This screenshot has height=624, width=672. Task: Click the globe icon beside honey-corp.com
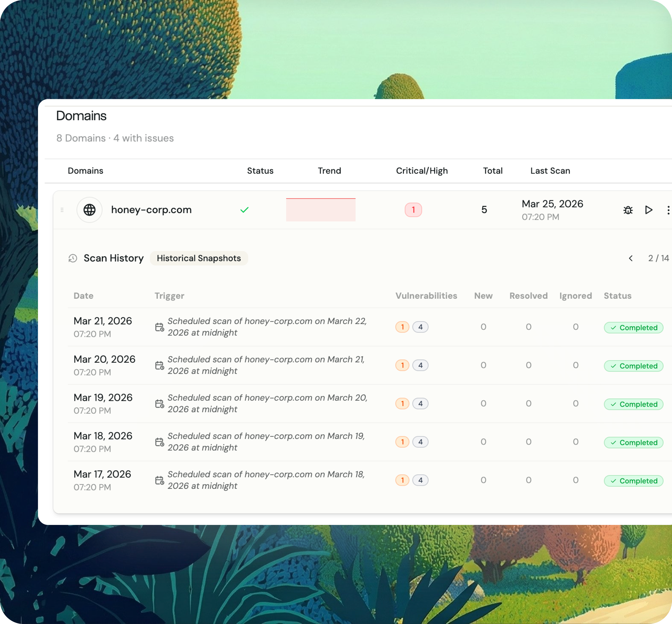tap(90, 210)
